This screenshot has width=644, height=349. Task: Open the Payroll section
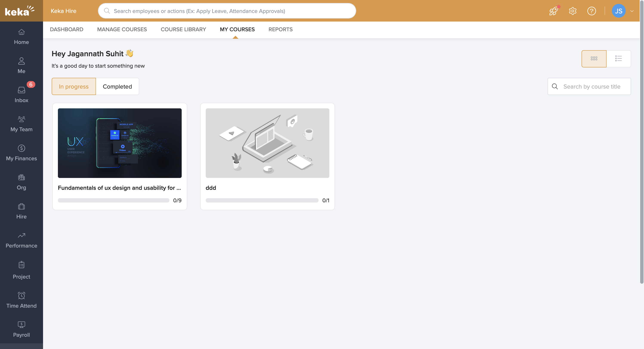(21, 329)
